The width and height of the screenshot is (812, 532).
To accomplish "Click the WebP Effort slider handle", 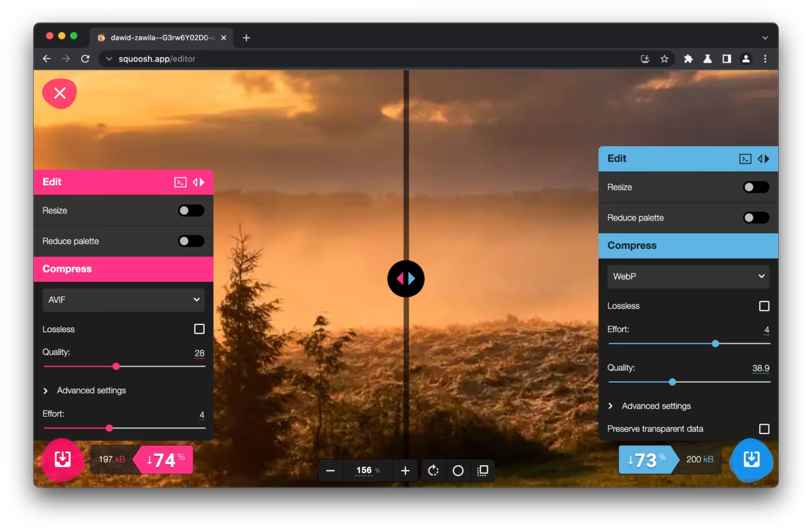I will point(715,344).
